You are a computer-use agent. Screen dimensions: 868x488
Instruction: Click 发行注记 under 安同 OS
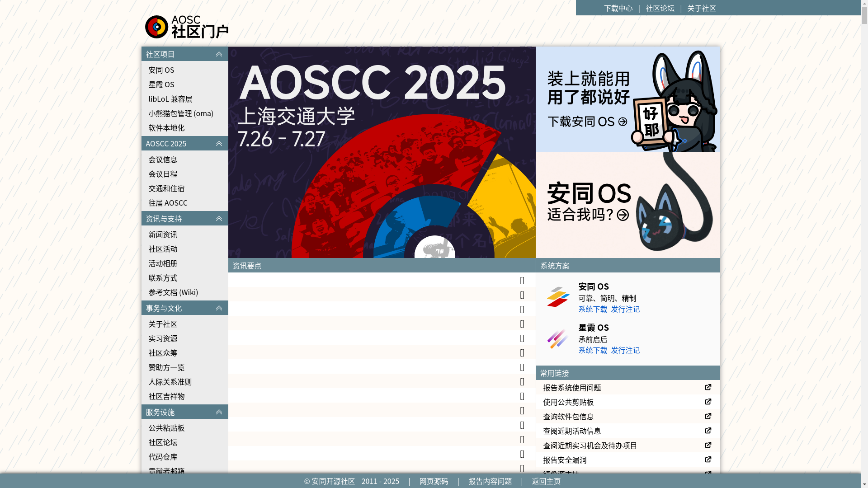(625, 309)
